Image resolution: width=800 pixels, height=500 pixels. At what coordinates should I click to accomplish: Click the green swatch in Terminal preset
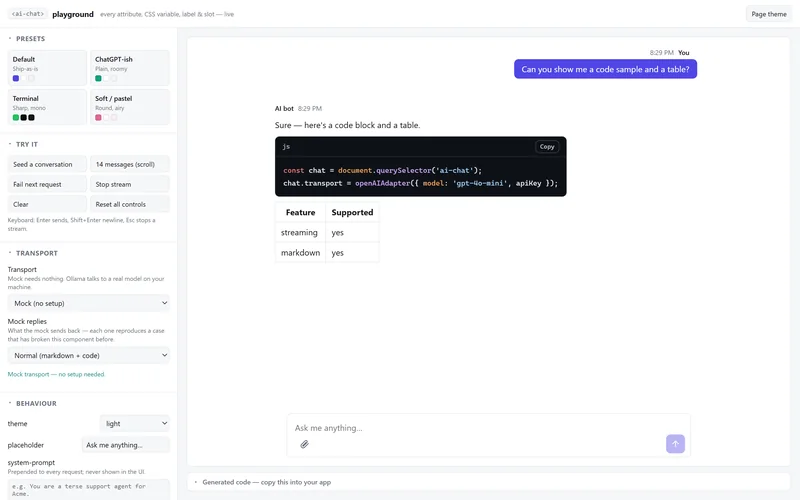(x=16, y=118)
